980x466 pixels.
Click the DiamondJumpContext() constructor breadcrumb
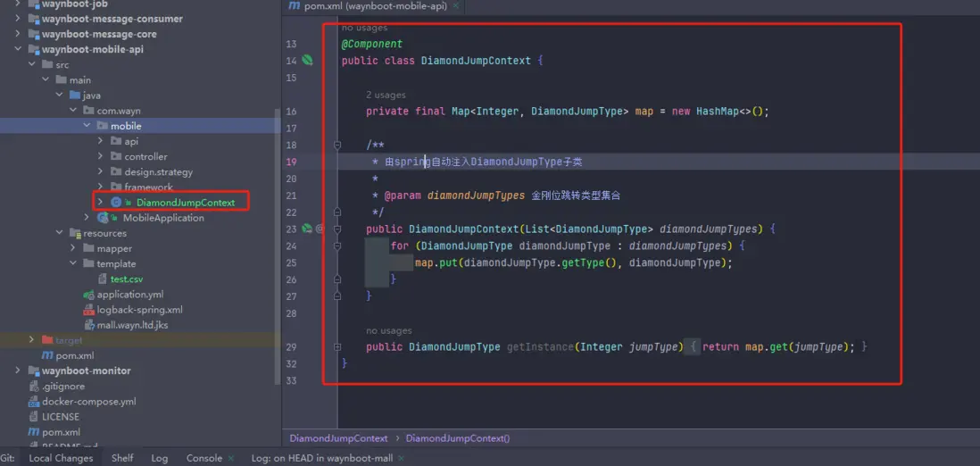point(457,438)
